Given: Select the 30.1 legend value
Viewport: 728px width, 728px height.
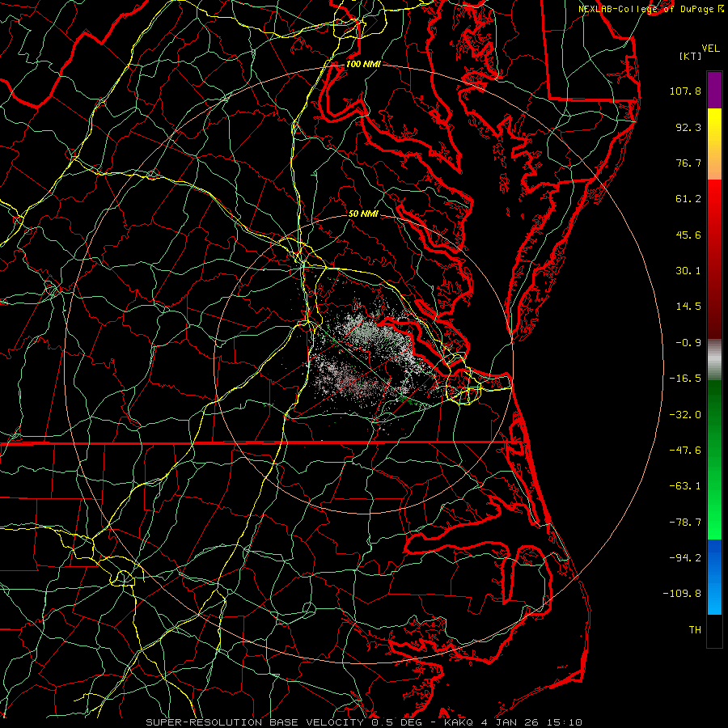Looking at the screenshot, I should 688,271.
